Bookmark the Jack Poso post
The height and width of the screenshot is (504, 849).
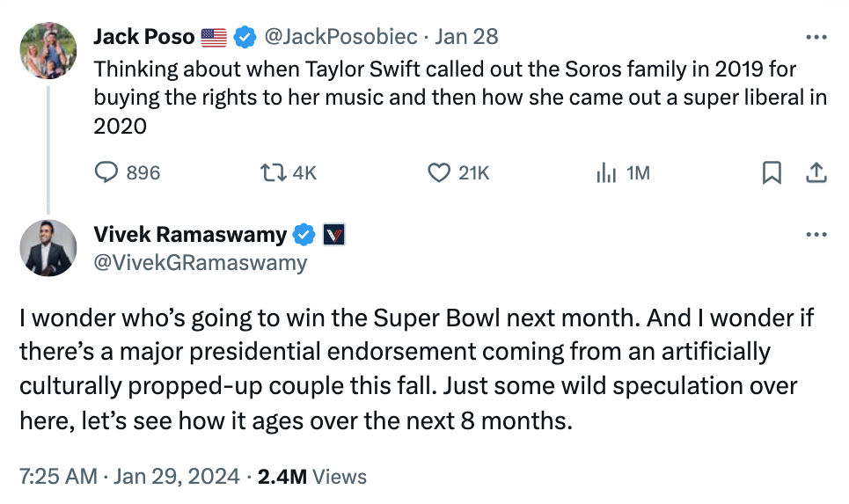[772, 173]
